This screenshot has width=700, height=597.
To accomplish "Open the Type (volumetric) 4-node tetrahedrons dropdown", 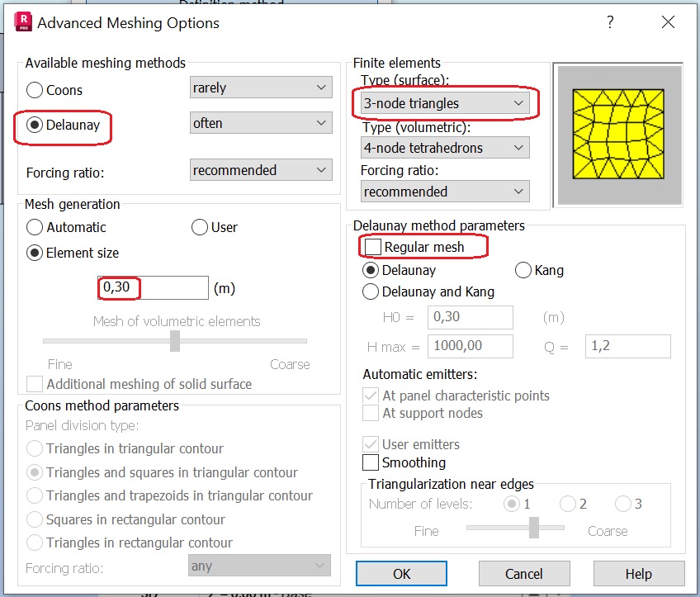I will coord(445,147).
